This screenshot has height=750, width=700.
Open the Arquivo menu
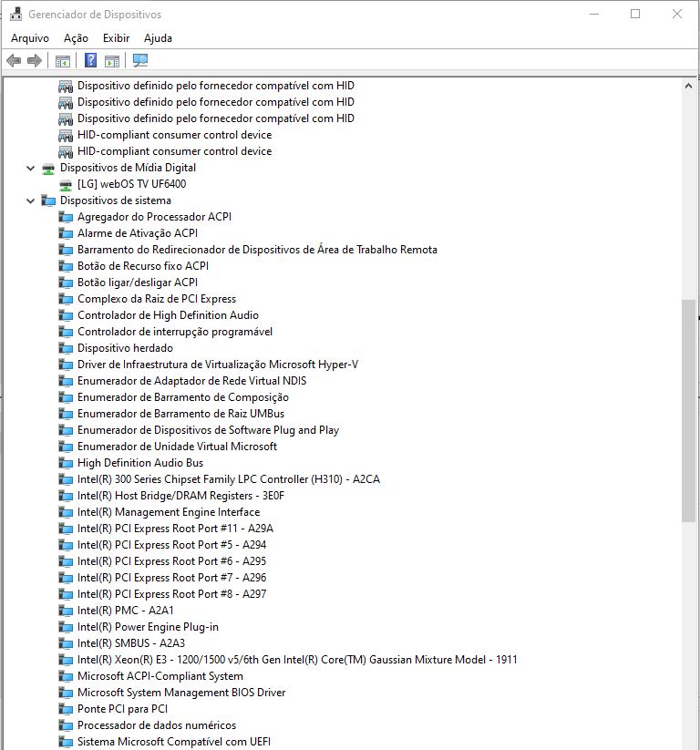click(30, 38)
